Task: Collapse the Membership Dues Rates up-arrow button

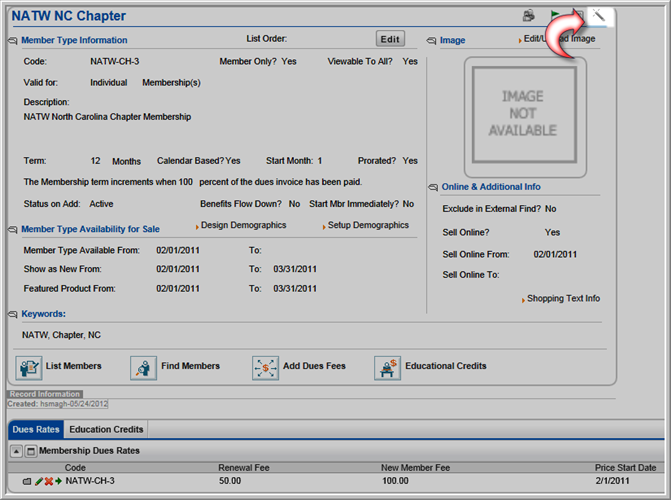Action: point(16,451)
